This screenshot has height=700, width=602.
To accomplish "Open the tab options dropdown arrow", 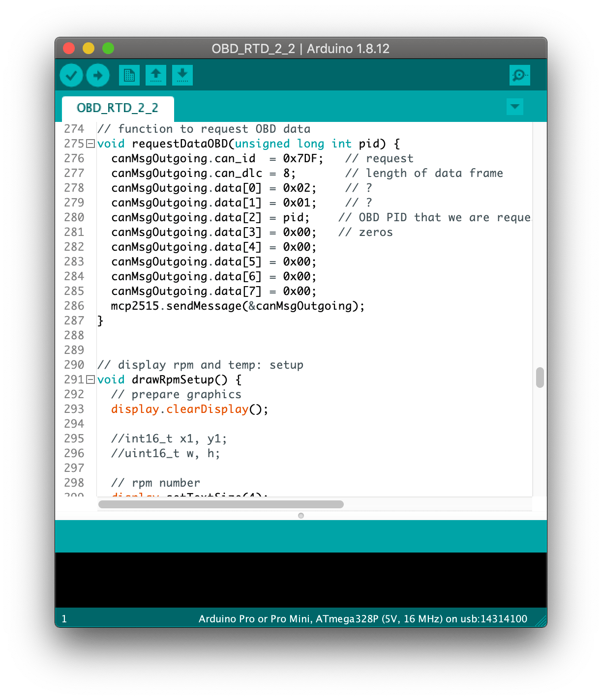I will click(515, 106).
